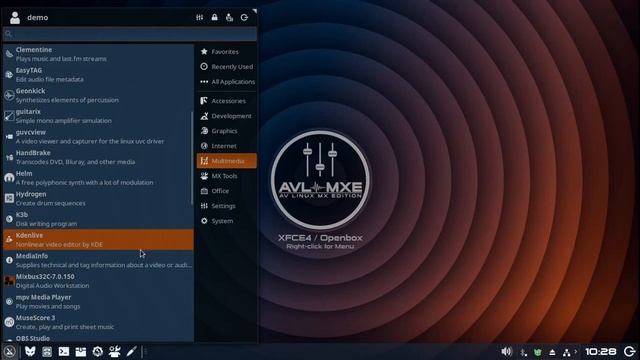Open Helm polyphonic synth
The height and width of the screenshot is (360, 640).
click(x=98, y=178)
